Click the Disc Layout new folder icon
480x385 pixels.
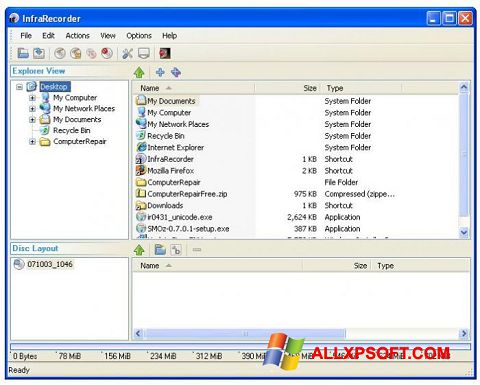point(160,249)
